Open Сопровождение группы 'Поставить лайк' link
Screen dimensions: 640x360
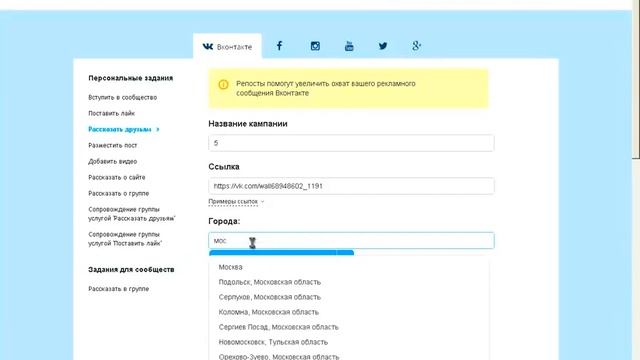coord(125,239)
